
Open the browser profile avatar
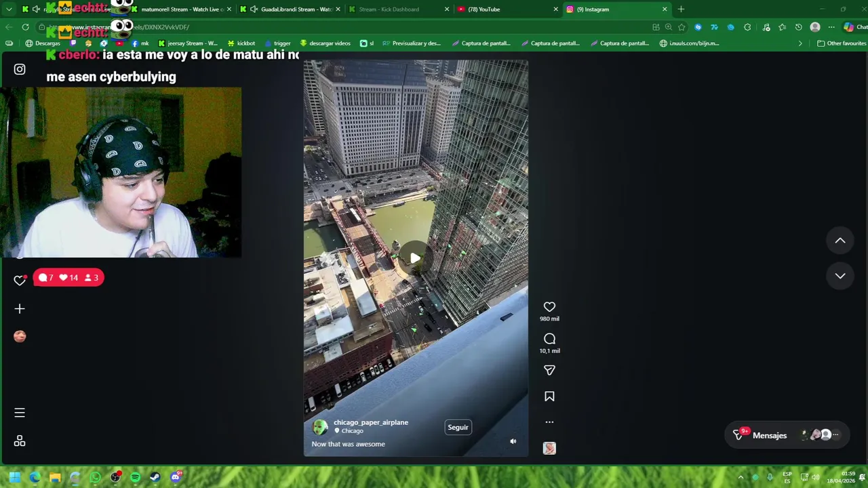tap(815, 27)
